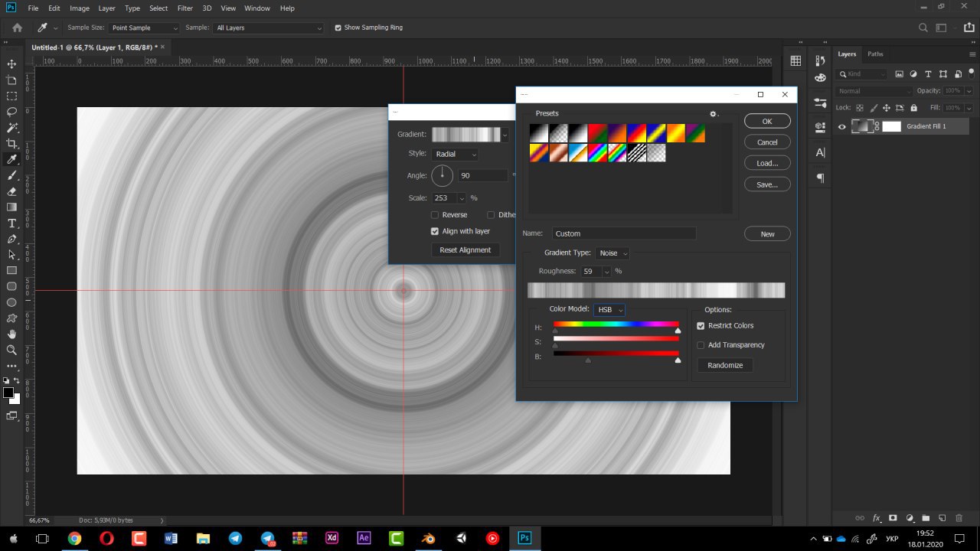
Task: Click OK in Gradient Editor
Action: coord(767,122)
